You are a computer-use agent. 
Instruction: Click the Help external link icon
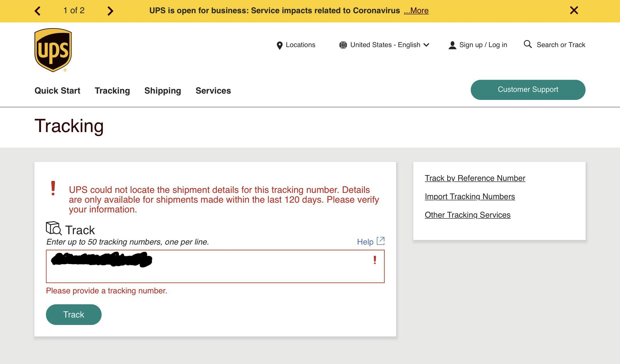(x=380, y=241)
